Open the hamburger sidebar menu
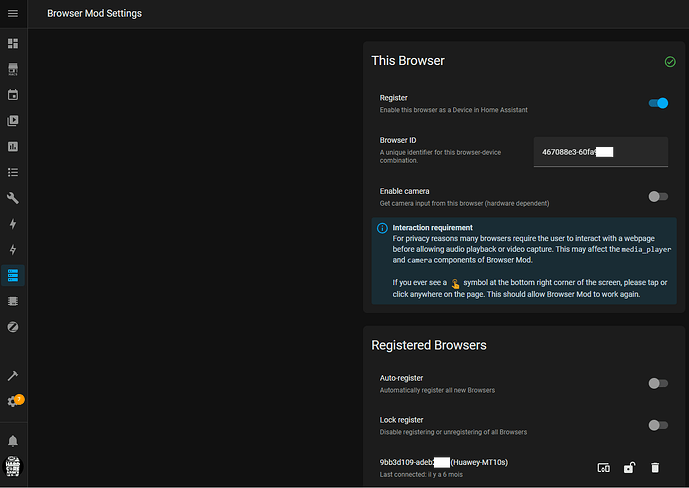Viewport: 689px width, 488px height. point(13,13)
